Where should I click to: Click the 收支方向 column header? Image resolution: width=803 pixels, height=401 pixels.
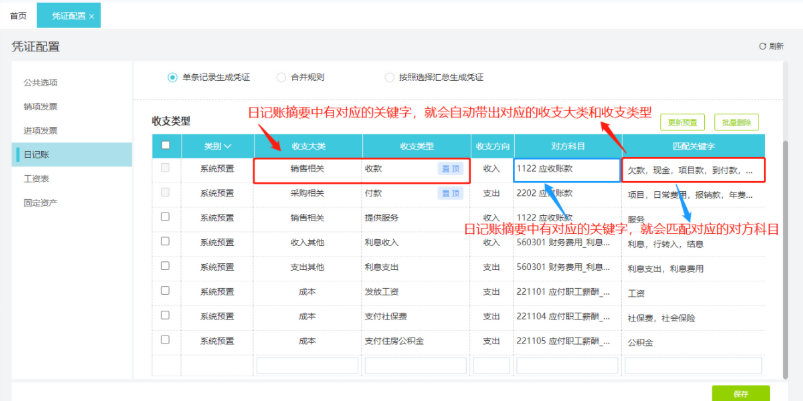tap(492, 146)
